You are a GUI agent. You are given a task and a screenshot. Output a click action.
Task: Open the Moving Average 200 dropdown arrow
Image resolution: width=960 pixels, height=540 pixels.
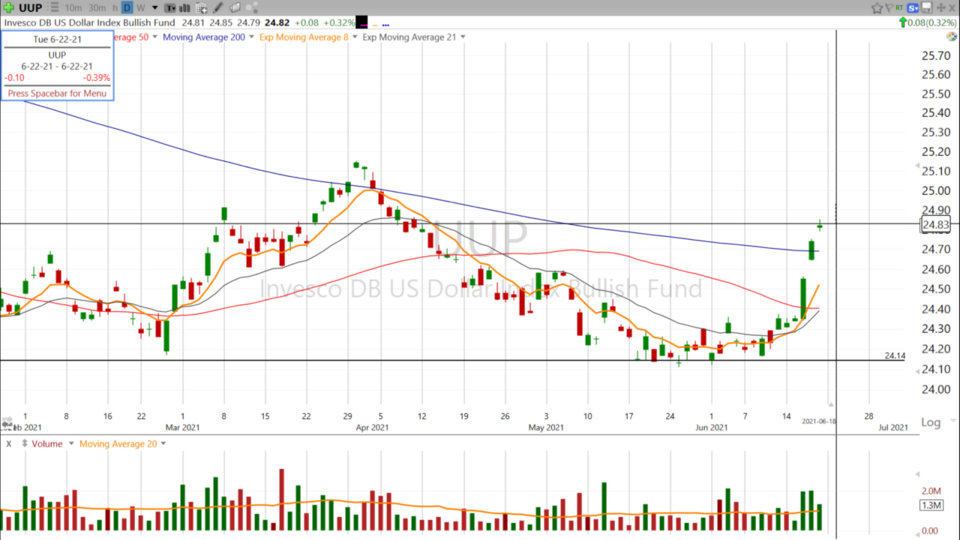pyautogui.click(x=251, y=37)
